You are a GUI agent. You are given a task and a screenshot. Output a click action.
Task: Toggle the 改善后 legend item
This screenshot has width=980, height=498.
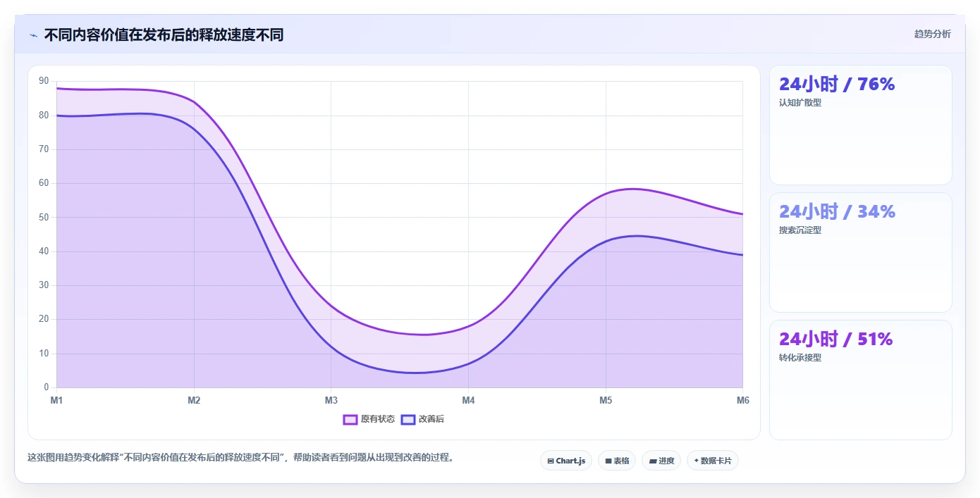(422, 419)
